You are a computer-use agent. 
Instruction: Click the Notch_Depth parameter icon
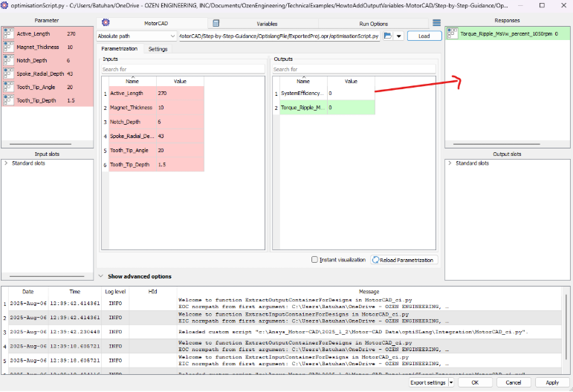click(x=8, y=61)
